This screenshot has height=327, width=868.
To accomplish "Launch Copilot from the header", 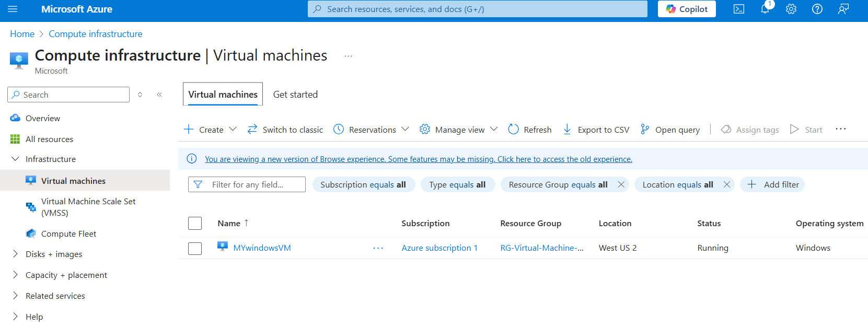I will (687, 9).
